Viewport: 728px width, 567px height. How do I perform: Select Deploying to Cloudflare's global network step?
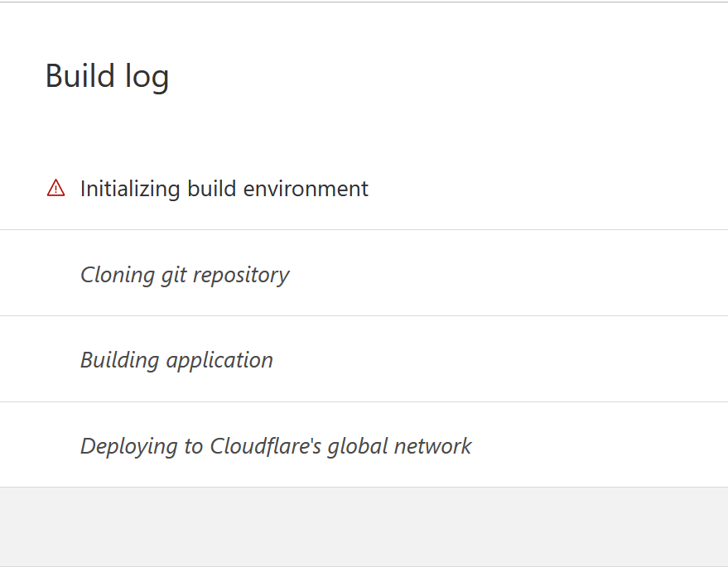point(276,446)
